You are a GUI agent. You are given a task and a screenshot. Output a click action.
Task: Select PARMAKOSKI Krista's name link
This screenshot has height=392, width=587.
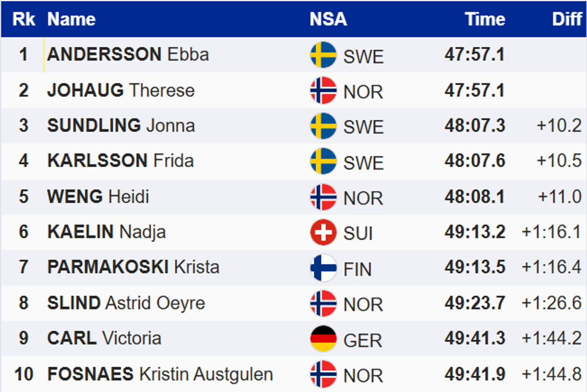pos(133,267)
